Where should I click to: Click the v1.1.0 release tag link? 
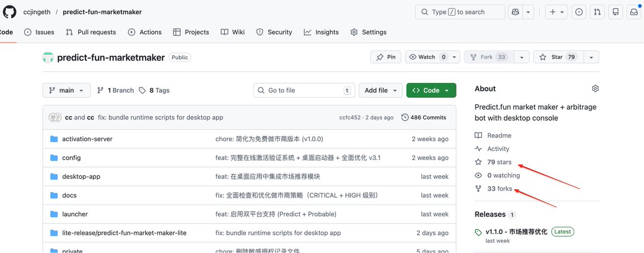[x=516, y=232]
